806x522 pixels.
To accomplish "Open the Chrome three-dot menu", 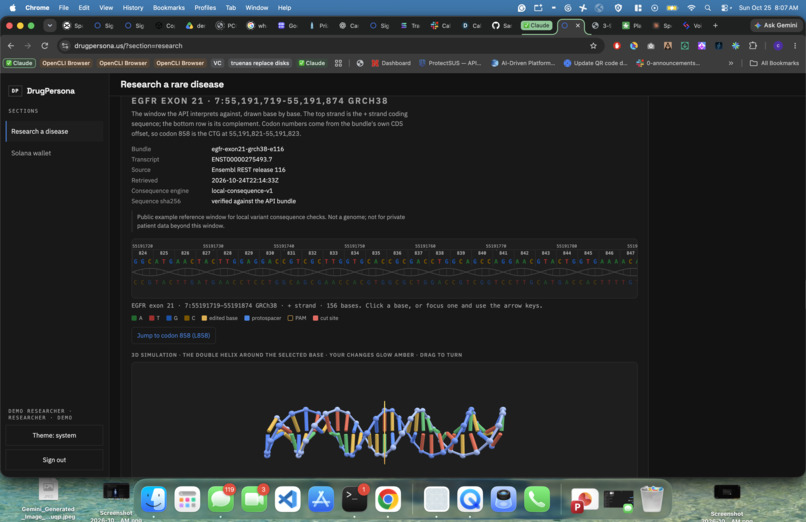I will point(795,46).
